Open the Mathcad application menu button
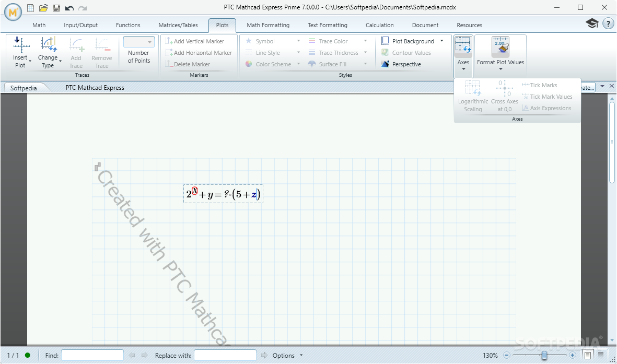Image resolution: width=617 pixels, height=364 pixels. [13, 13]
